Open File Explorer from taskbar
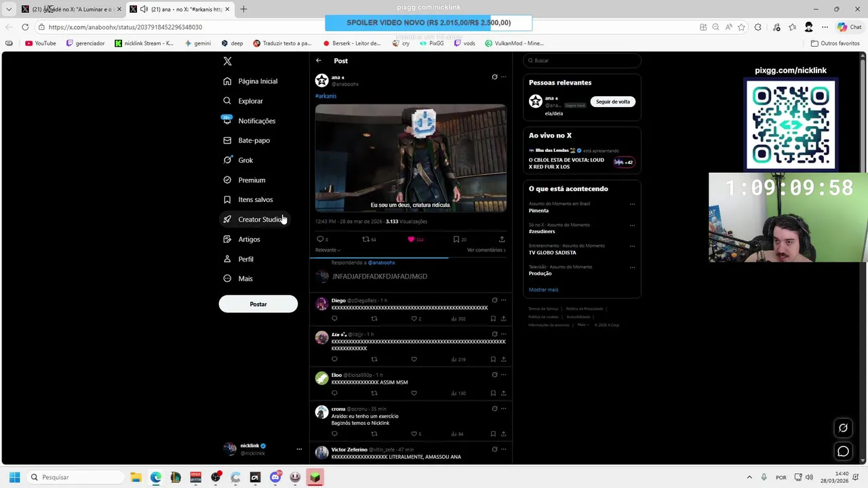This screenshot has width=868, height=488. pos(136,477)
